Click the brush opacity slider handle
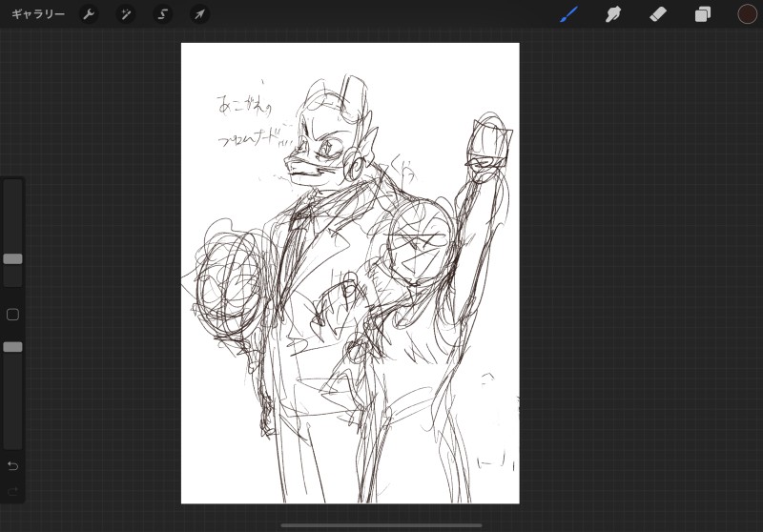Viewport: 763px width, 532px height. 12,347
